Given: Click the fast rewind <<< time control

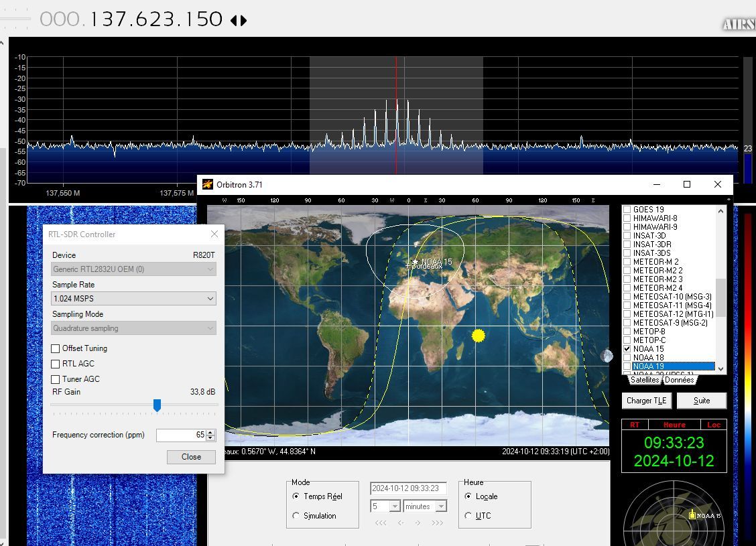Looking at the screenshot, I should [x=381, y=523].
